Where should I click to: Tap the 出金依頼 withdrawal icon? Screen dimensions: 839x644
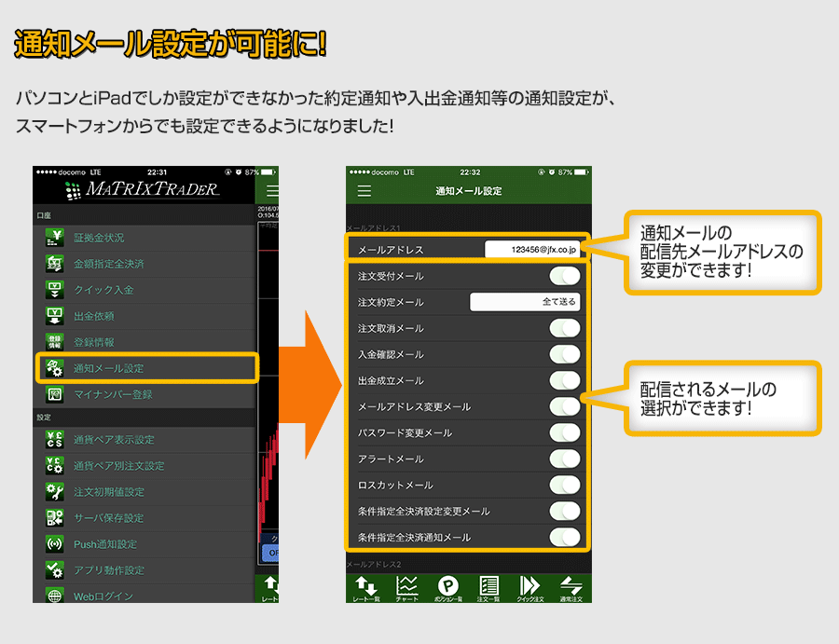pyautogui.click(x=55, y=316)
